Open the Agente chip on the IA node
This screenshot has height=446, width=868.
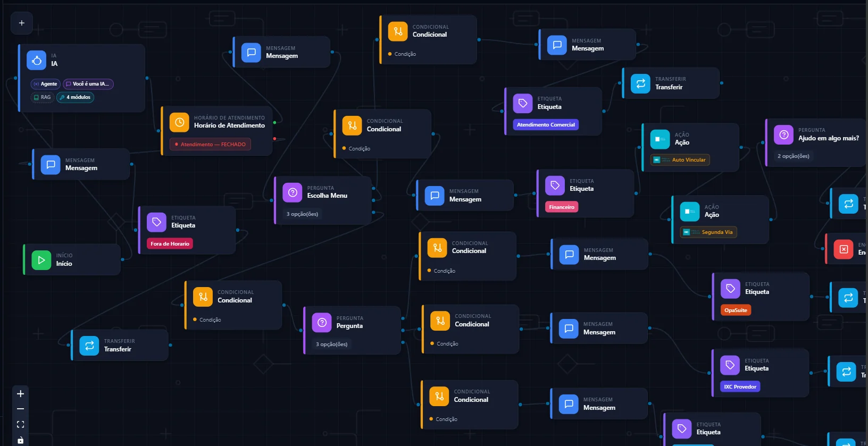[45, 84]
